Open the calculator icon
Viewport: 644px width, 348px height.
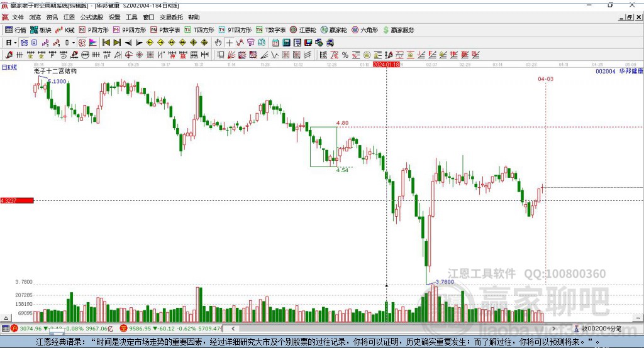(x=286, y=42)
